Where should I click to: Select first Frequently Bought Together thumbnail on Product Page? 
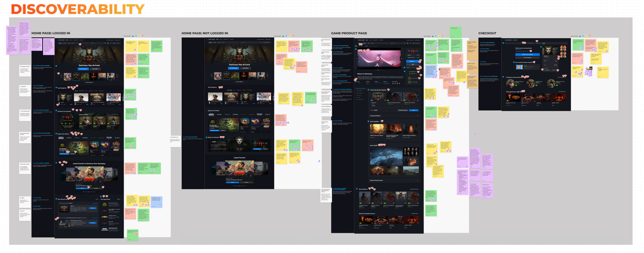pyautogui.click(x=378, y=97)
